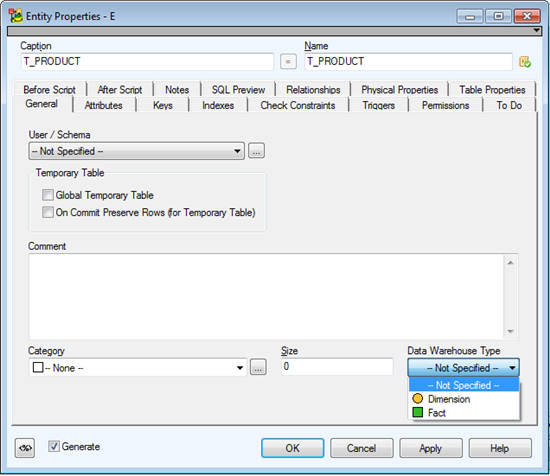The width and height of the screenshot is (550, 476).
Task: Expand the User / Schema dropdown
Action: coord(136,151)
